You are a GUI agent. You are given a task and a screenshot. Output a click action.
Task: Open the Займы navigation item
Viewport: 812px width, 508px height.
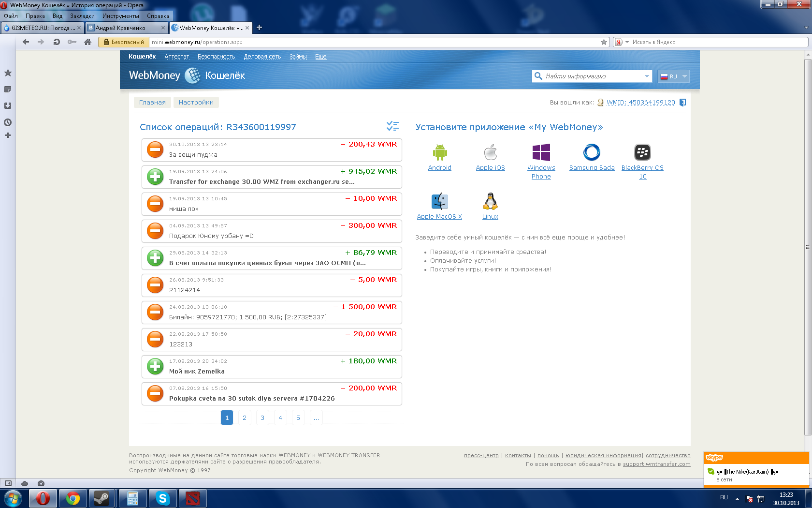tap(298, 57)
